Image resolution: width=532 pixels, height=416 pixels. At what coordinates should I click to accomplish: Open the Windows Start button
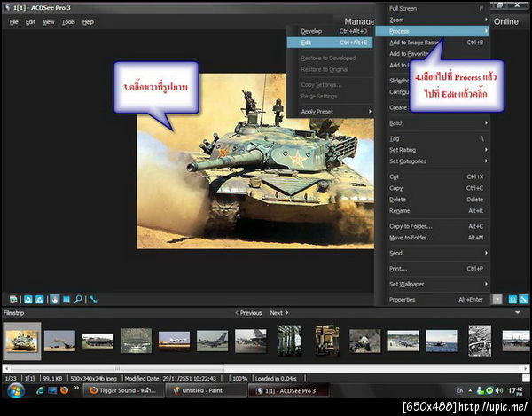15,390
